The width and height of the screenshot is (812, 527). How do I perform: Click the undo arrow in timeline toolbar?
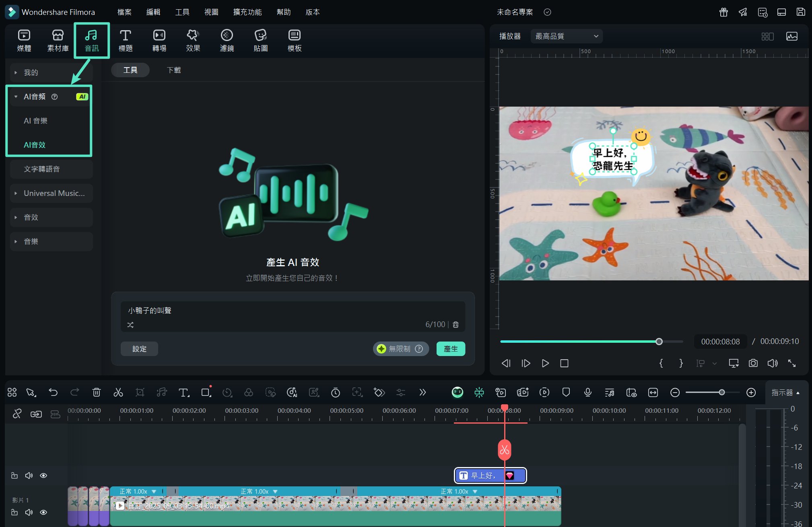[x=53, y=392]
